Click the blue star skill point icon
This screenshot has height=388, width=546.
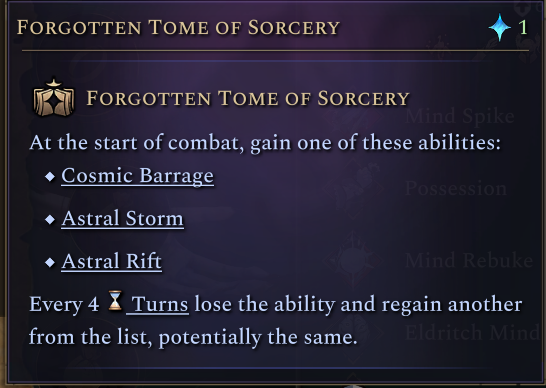point(499,27)
